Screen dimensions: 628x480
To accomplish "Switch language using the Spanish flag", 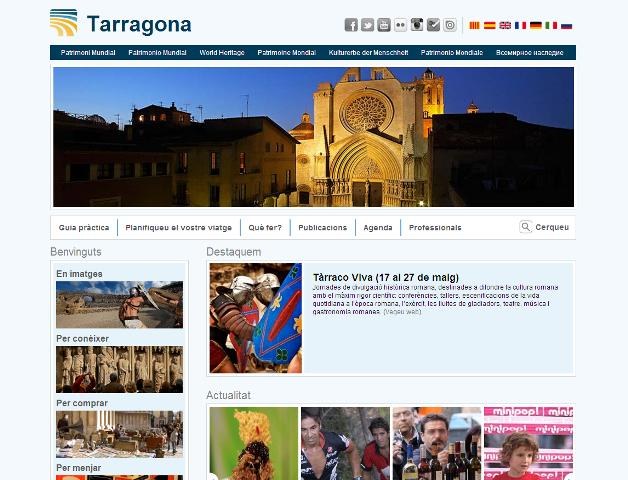I will [490, 25].
